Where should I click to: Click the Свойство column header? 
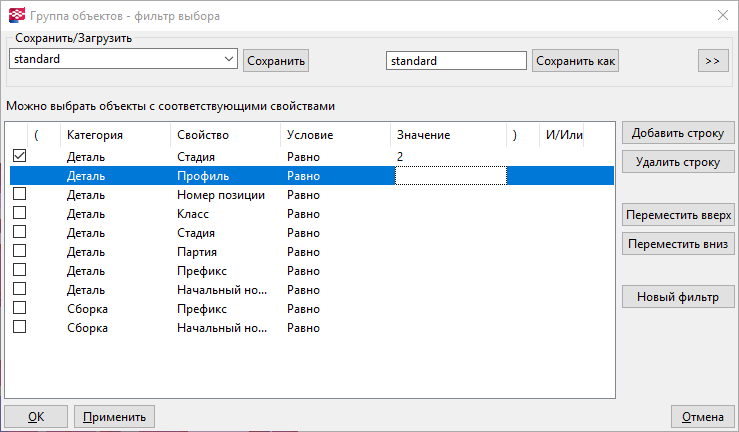coord(203,135)
